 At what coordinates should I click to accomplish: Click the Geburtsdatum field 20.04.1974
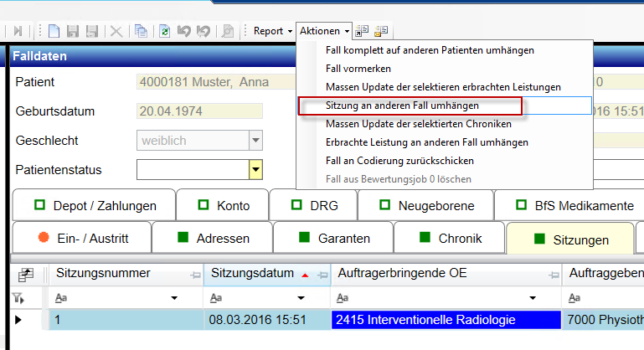pyautogui.click(x=199, y=111)
